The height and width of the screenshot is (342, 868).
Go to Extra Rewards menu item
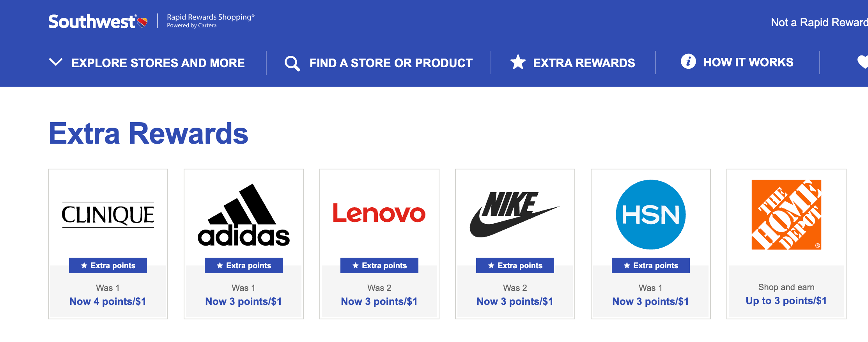[584, 63]
